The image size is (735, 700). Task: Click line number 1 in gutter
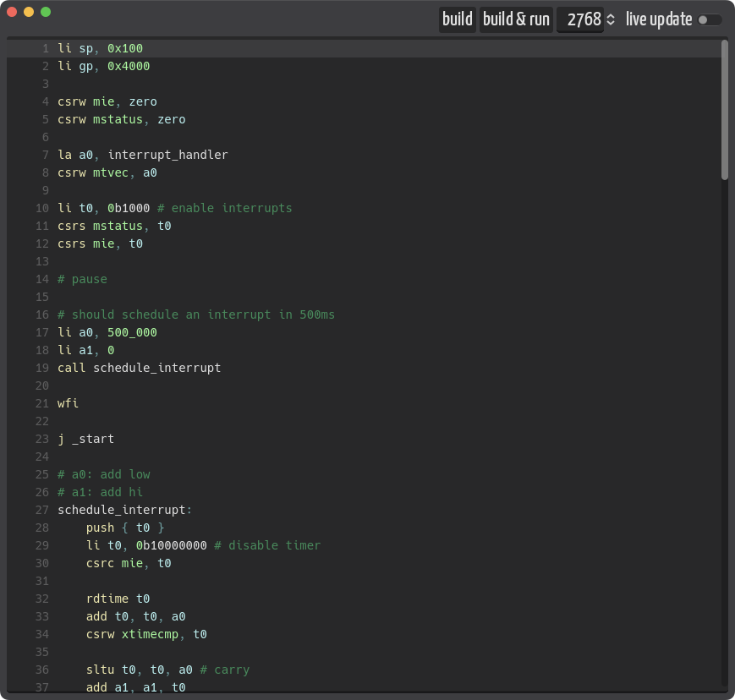46,49
